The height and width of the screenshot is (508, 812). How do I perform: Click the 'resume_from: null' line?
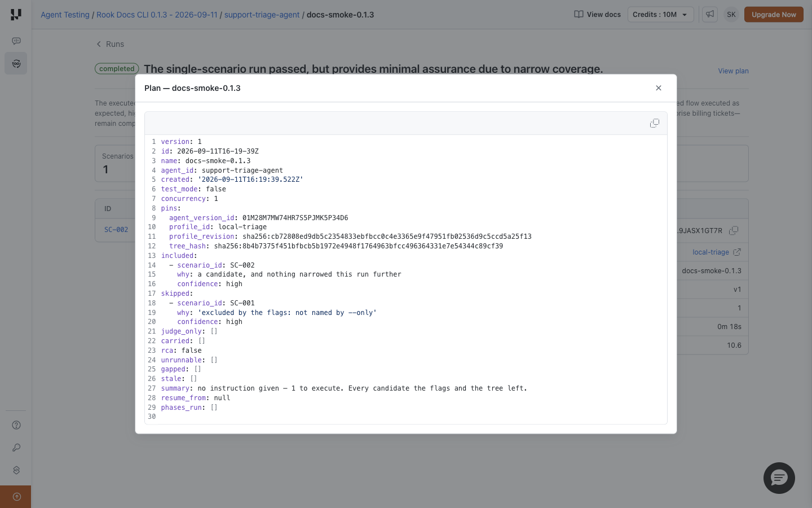pos(196,398)
